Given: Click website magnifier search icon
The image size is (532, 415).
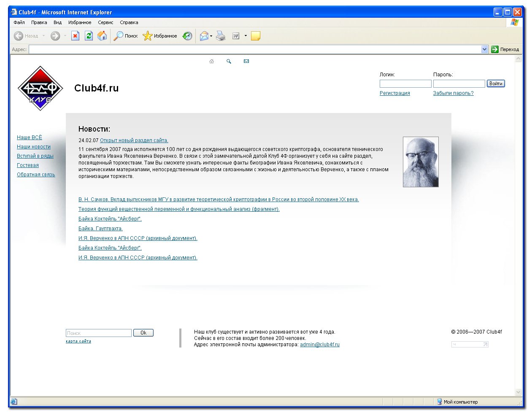Looking at the screenshot, I should [229, 61].
